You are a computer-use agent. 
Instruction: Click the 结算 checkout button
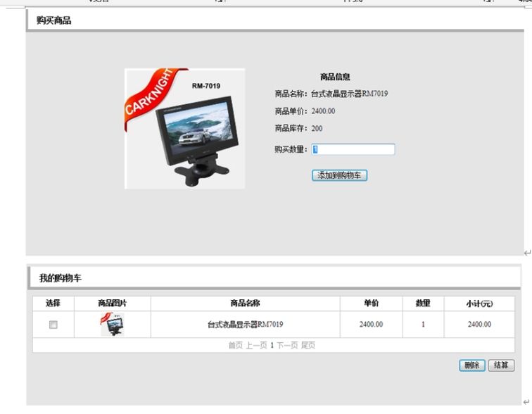tap(501, 365)
